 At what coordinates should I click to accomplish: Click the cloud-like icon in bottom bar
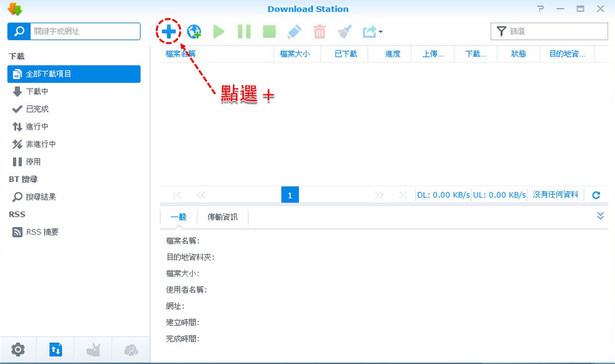tap(131, 350)
